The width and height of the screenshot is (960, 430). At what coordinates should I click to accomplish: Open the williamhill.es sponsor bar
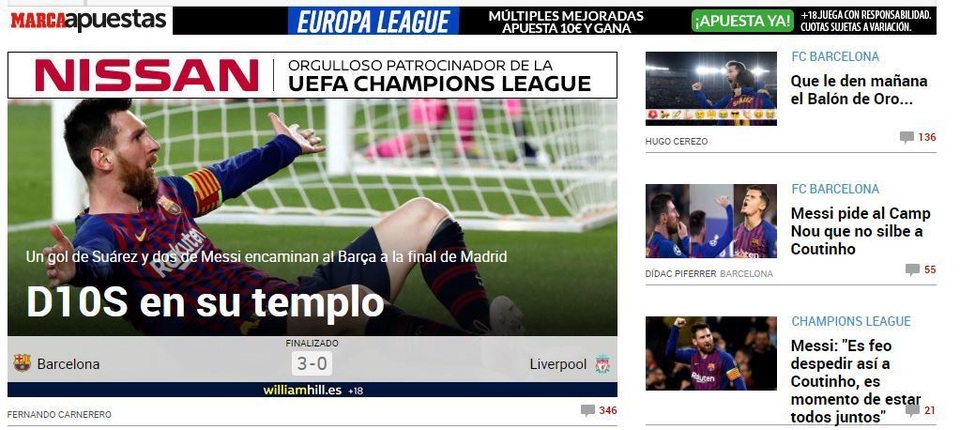coord(312,390)
